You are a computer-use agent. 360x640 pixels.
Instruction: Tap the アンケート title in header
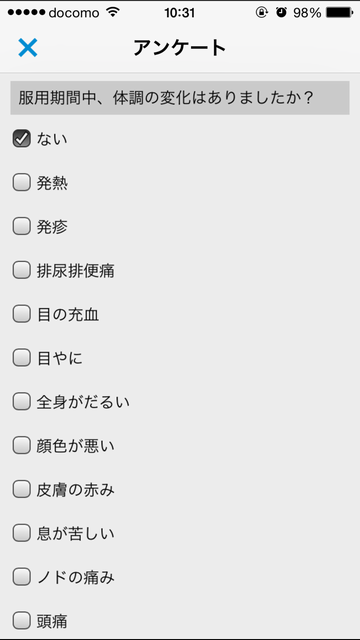(180, 48)
